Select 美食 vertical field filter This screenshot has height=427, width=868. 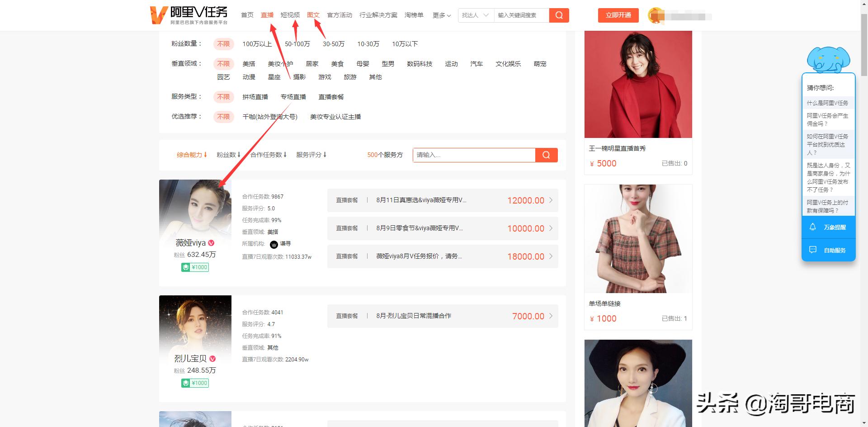tap(337, 64)
